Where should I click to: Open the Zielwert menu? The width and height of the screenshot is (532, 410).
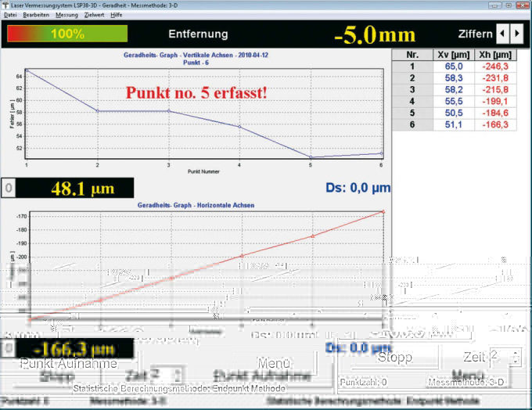coord(95,15)
